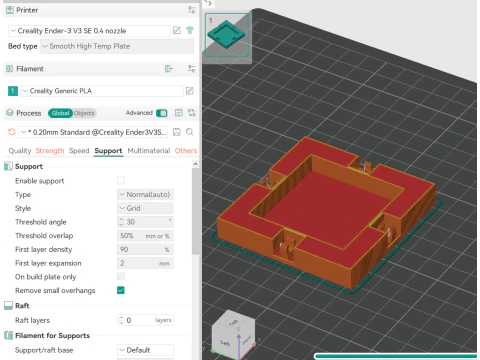480x360 pixels.
Task: Open the 0.20mm Standard process dropdown
Action: click(x=93, y=132)
